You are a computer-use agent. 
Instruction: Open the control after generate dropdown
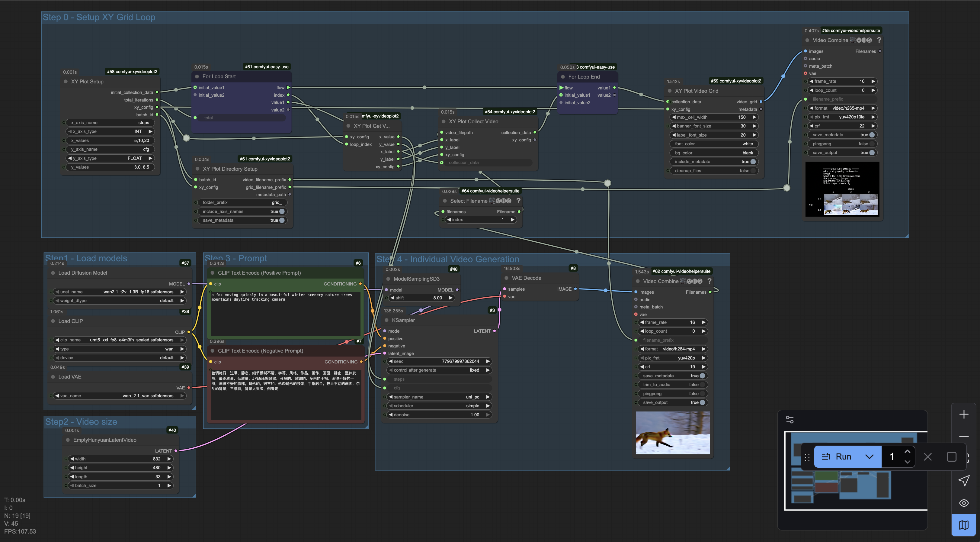[439, 370]
